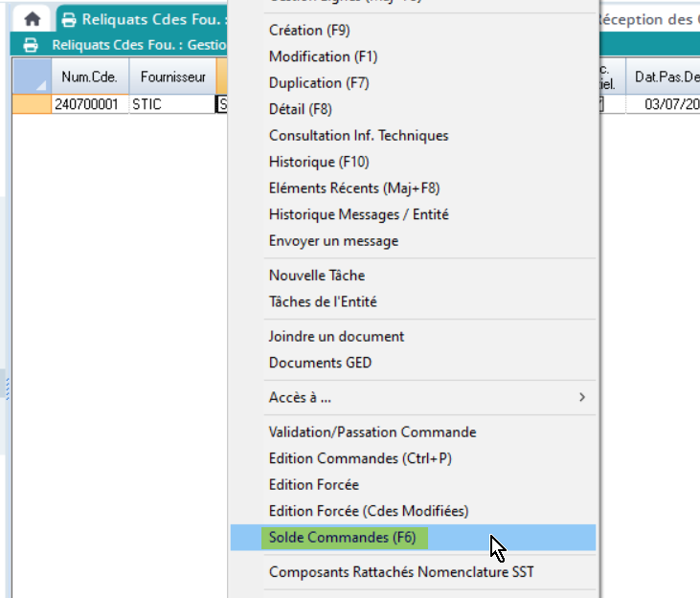Click the printer icon in Reliquats tab

[x=69, y=19]
